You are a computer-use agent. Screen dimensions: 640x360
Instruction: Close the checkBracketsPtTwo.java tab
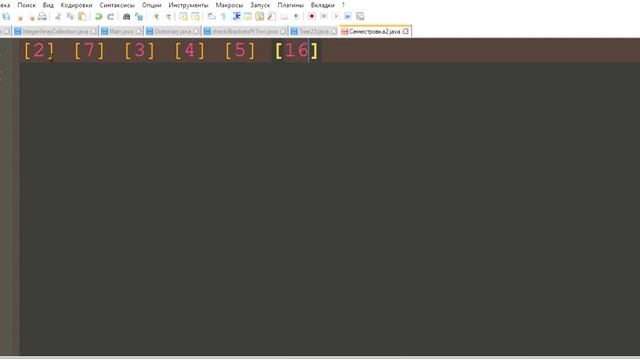pyautogui.click(x=283, y=31)
